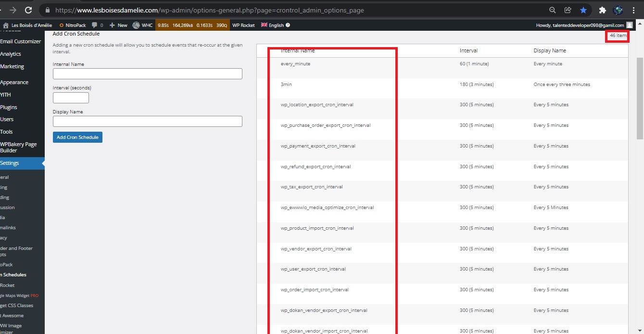
Task: Open Analytics in the sidebar
Action: (x=11, y=54)
